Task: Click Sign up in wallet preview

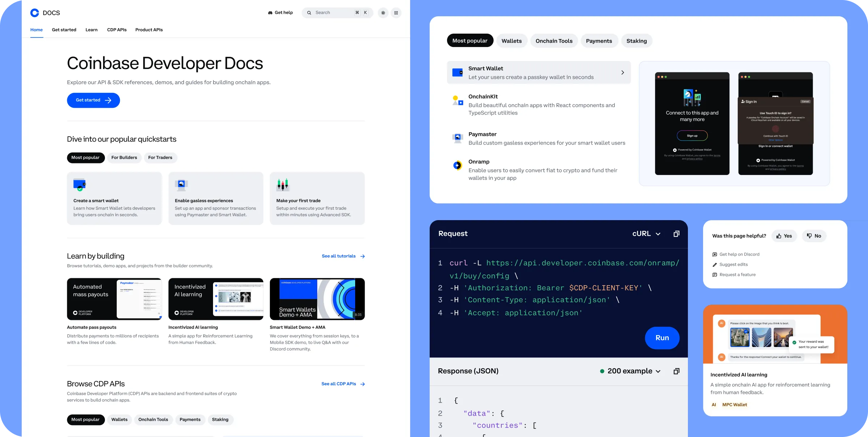Action: click(692, 136)
